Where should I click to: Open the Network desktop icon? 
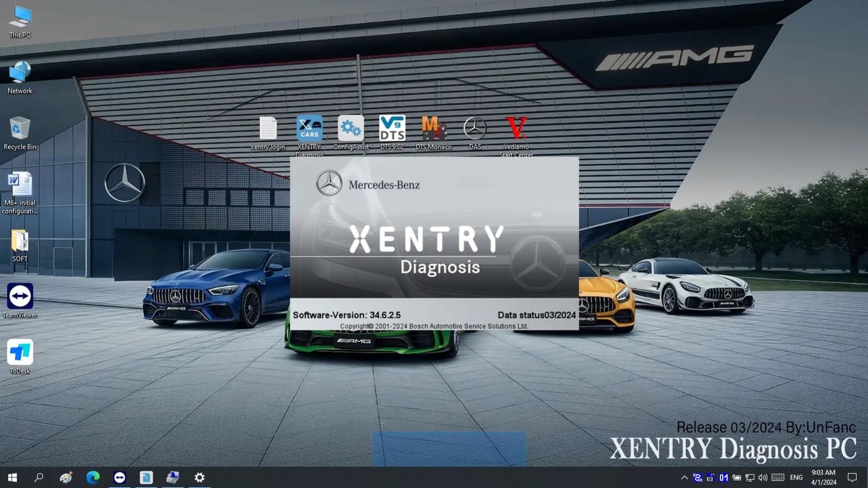coord(20,77)
